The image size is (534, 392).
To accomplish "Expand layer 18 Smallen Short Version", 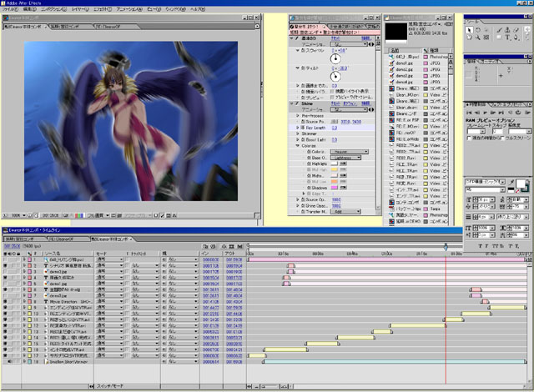I will (x=24, y=362).
